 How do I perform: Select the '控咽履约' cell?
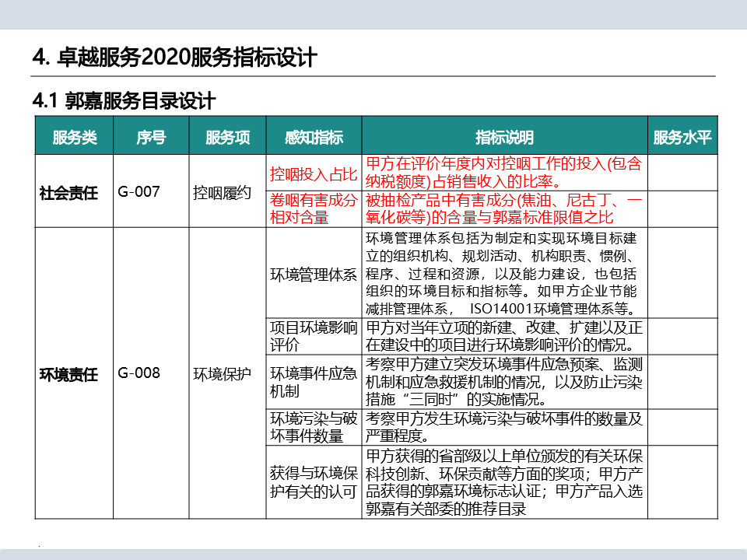tap(228, 191)
